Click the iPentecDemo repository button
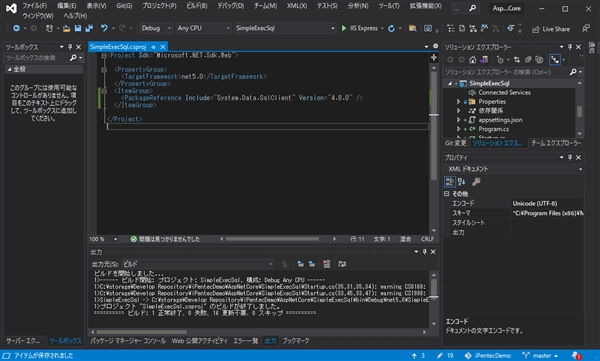Image resolution: width=600 pixels, height=361 pixels. point(488,356)
